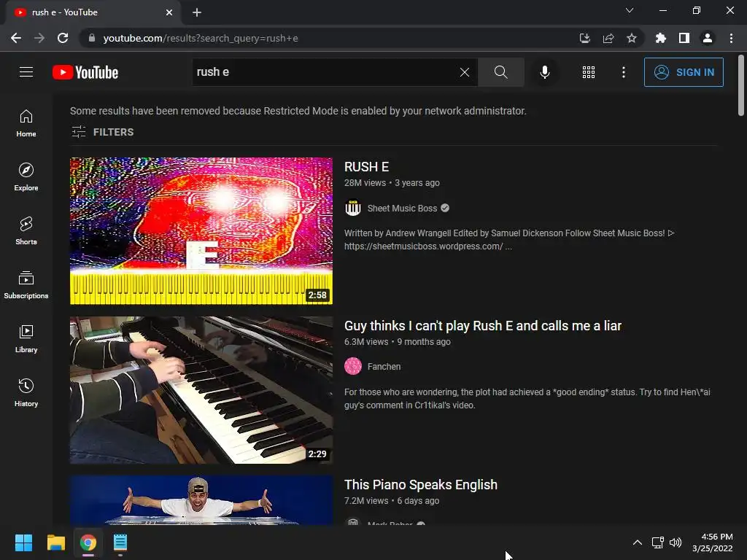Open the RUSH E video title

pyautogui.click(x=366, y=167)
